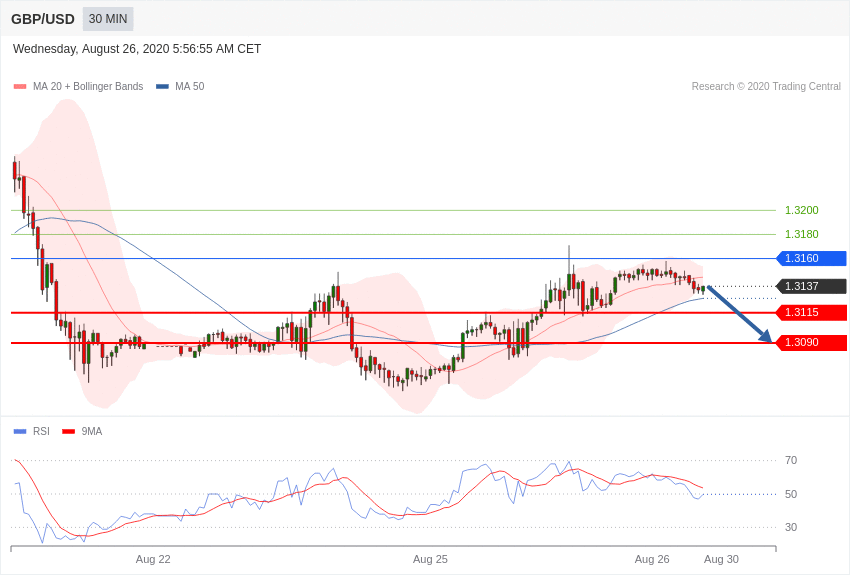Click the MA 50 blue legend swatch
Screen dimensions: 850x576
[x=162, y=86]
